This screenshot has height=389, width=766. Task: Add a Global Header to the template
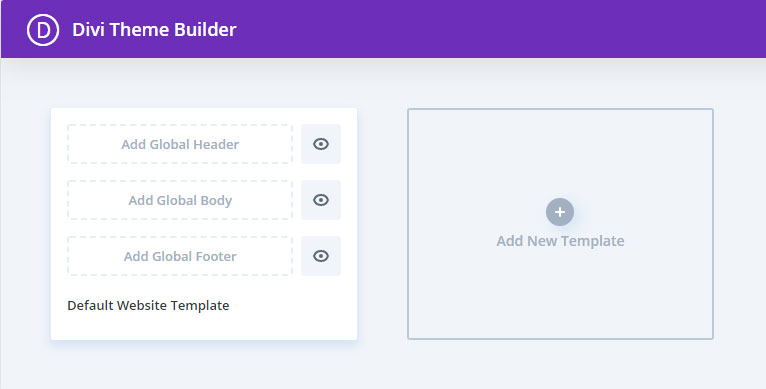coord(180,144)
